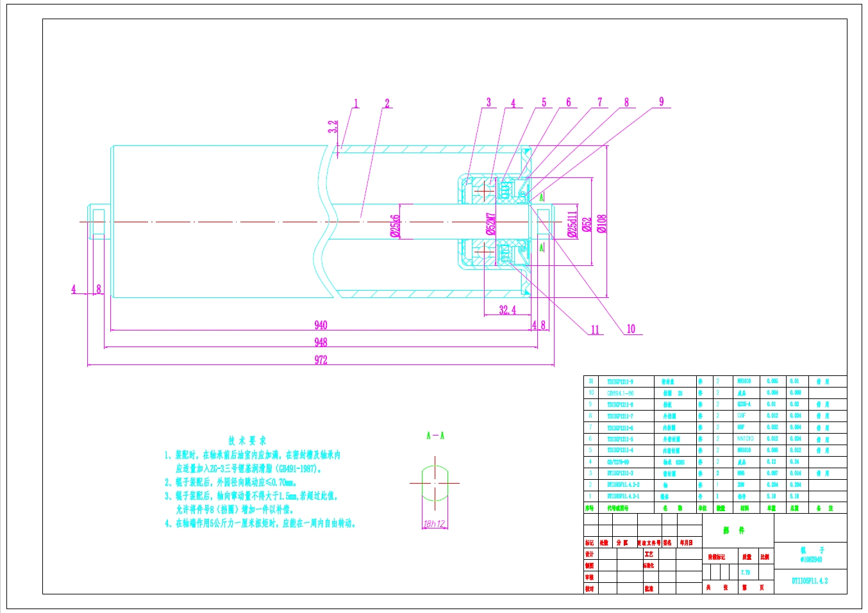Select the 技术要求 heading
The height and width of the screenshot is (613, 868).
point(247,441)
